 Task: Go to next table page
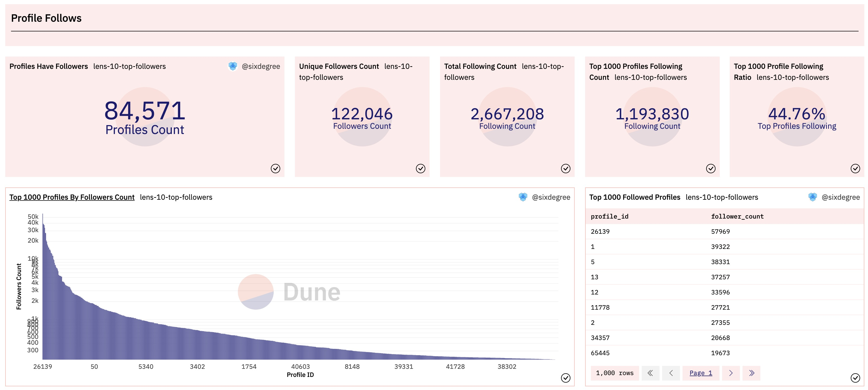click(730, 373)
